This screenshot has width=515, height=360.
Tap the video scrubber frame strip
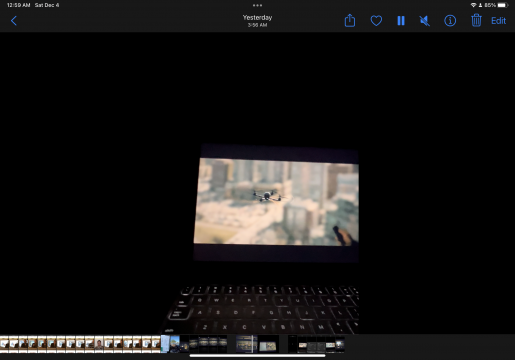pyautogui.click(x=247, y=344)
